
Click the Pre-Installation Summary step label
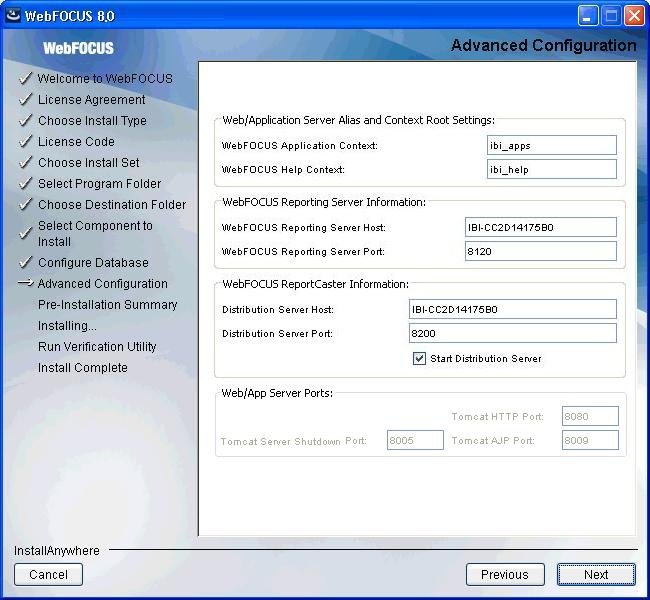pos(108,305)
